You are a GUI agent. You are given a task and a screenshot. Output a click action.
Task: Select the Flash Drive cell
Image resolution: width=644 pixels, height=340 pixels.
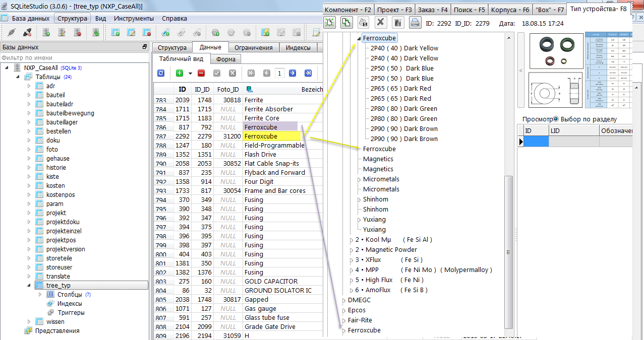(x=282, y=154)
